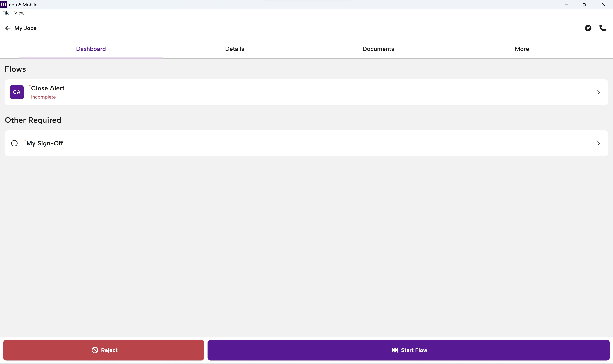Switch to the Details tab

pyautogui.click(x=234, y=49)
